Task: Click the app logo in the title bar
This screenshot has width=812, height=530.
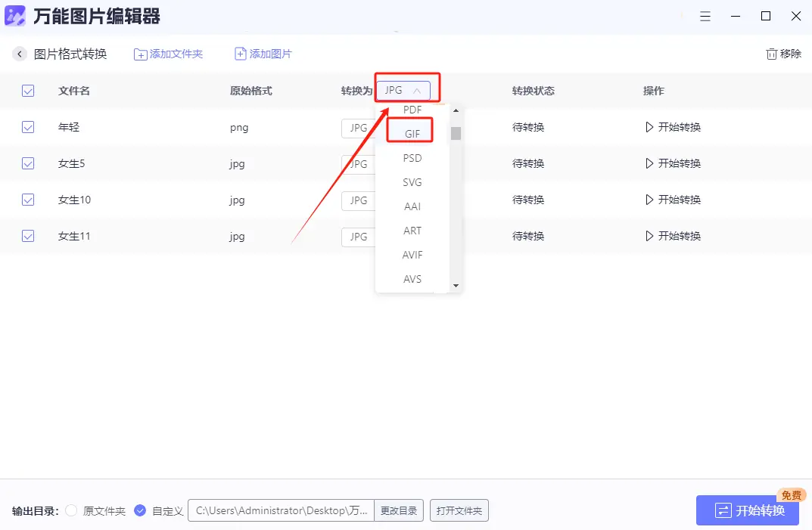Action: pos(14,16)
